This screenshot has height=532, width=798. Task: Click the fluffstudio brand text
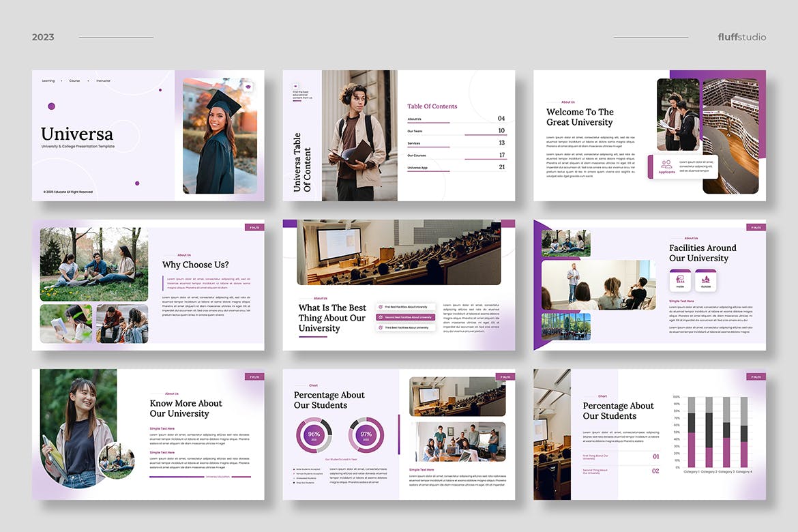[x=741, y=37]
